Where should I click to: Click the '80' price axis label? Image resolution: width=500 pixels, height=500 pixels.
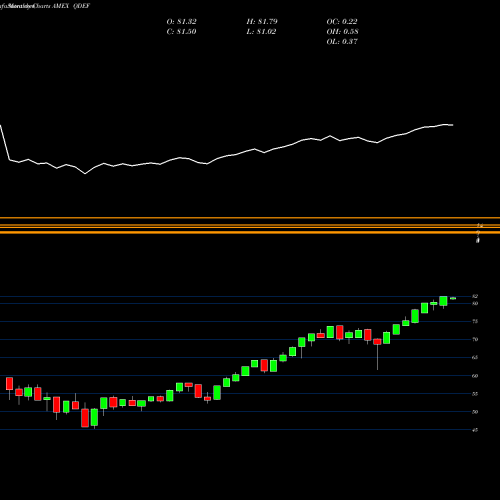coord(475,303)
